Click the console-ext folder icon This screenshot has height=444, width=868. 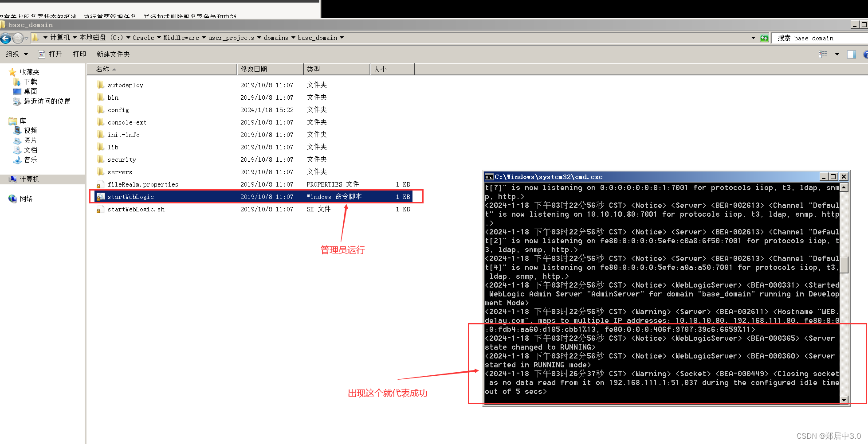pyautogui.click(x=101, y=122)
